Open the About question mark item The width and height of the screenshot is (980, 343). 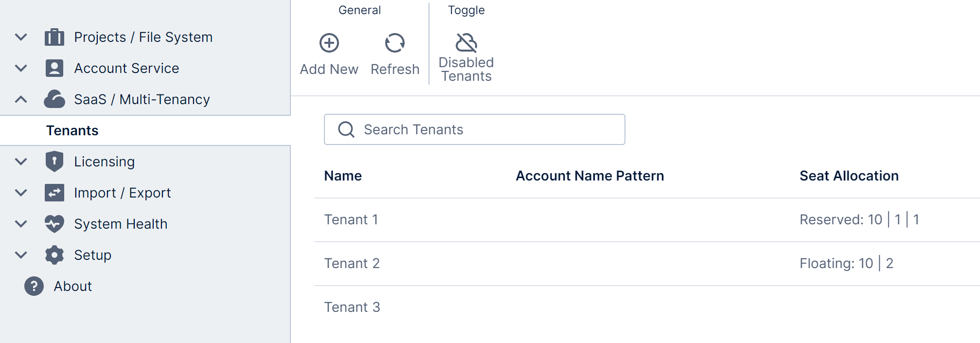[x=34, y=286]
